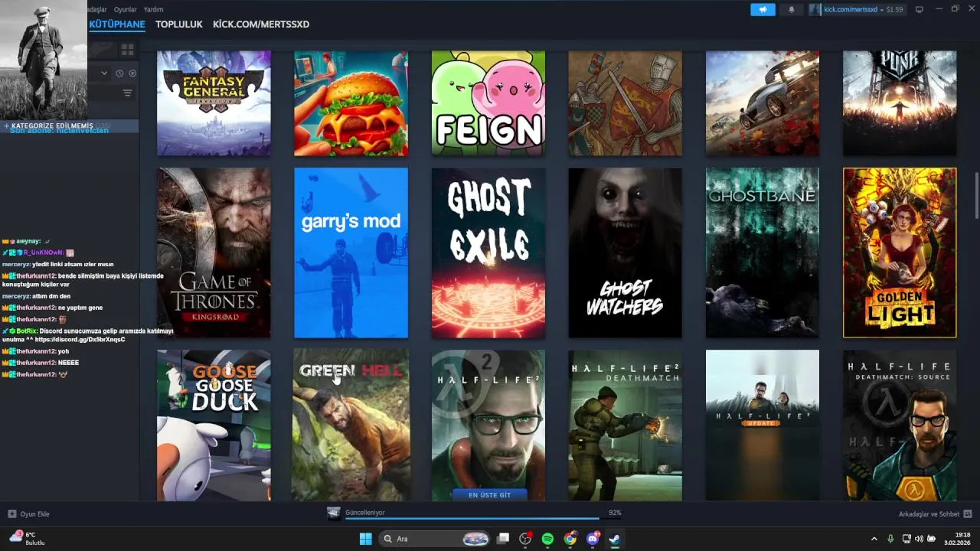This screenshot has height=551, width=980.
Task: Select Feign game cover
Action: pos(488,103)
